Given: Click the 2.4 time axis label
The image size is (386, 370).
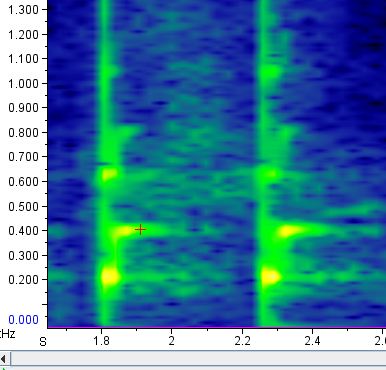Looking at the screenshot, I should 313,341.
